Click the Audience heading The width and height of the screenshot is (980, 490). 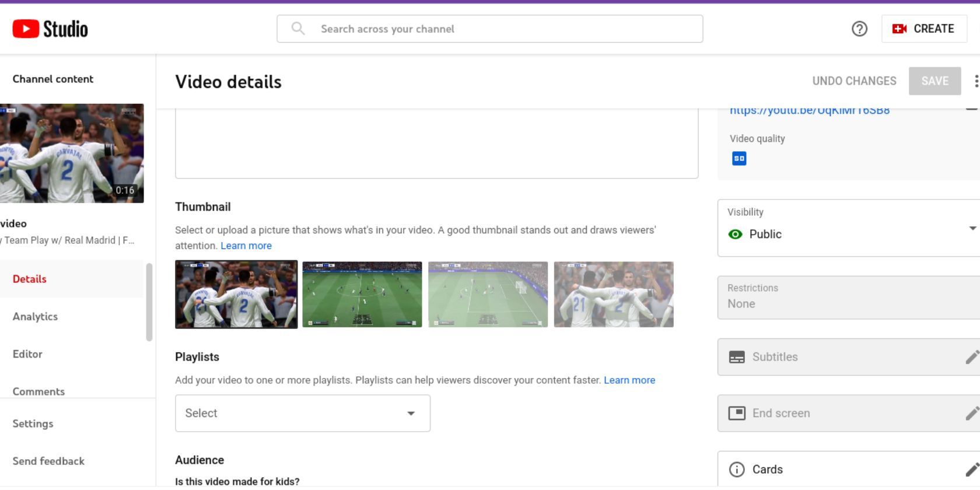click(x=199, y=460)
